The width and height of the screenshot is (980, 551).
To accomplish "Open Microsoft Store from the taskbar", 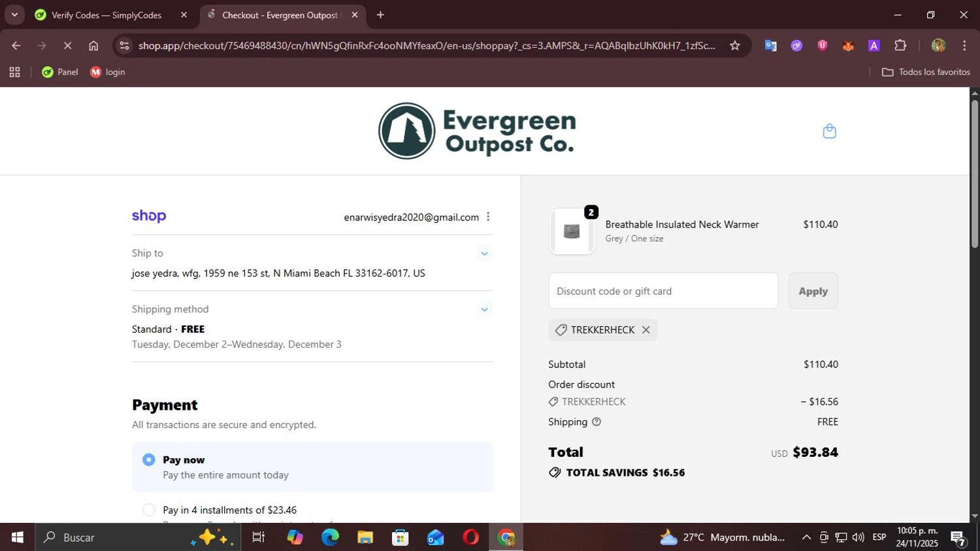I will coord(400,537).
